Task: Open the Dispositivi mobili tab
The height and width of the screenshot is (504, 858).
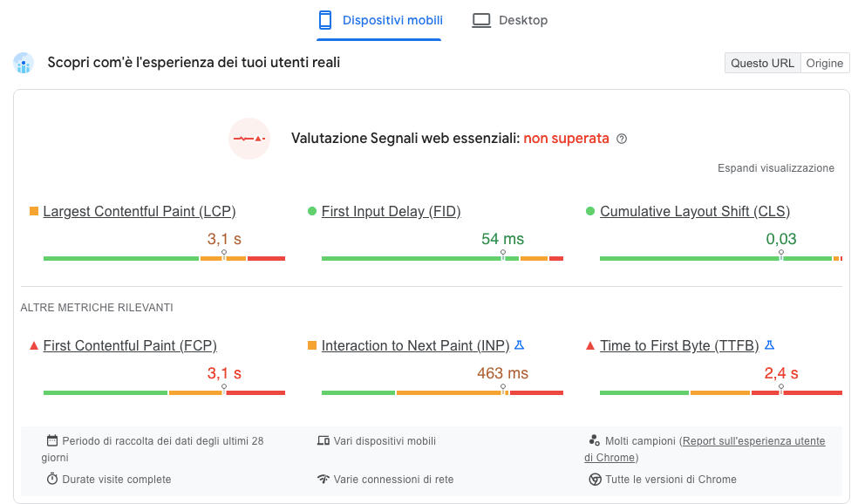Action: (x=379, y=20)
